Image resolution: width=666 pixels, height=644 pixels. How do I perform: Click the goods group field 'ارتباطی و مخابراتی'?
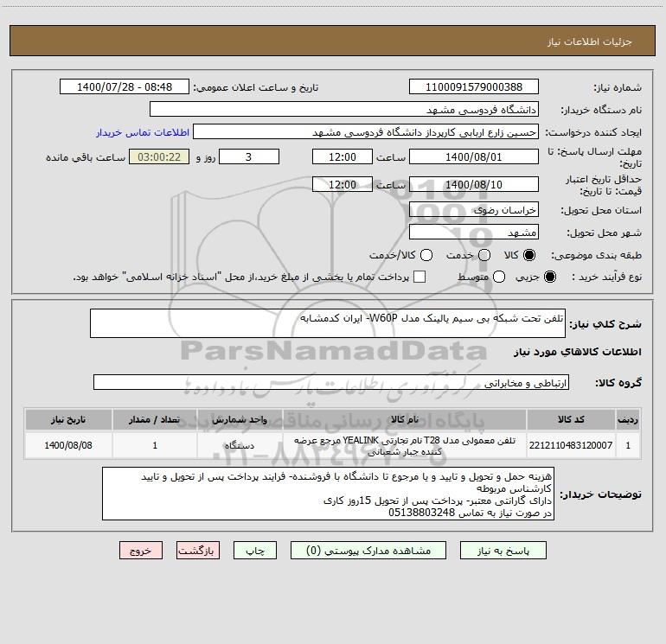[331, 382]
